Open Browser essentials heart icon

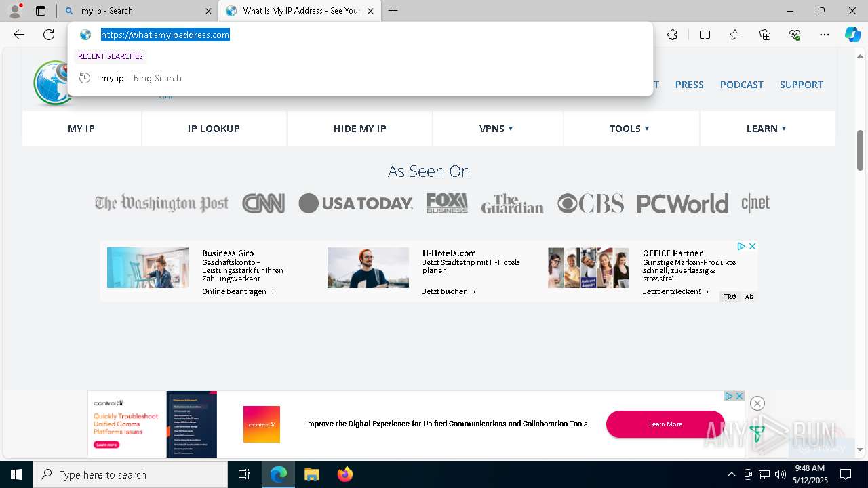click(795, 35)
